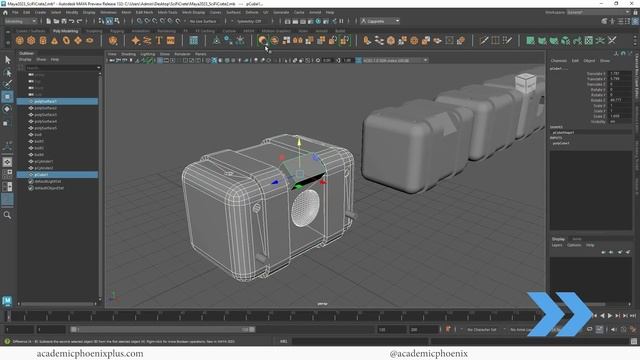Open the Workspace General dropdown
640x360 pixels.
(598, 12)
